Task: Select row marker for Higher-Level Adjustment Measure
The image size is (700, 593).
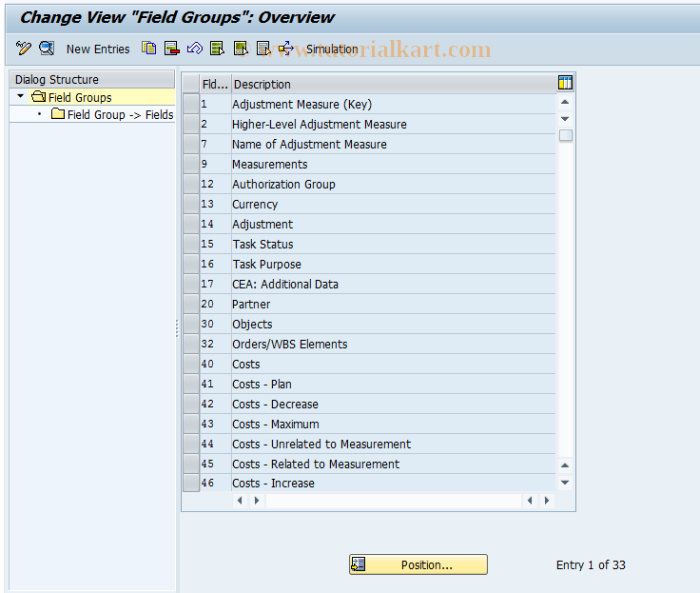Action: [x=191, y=124]
